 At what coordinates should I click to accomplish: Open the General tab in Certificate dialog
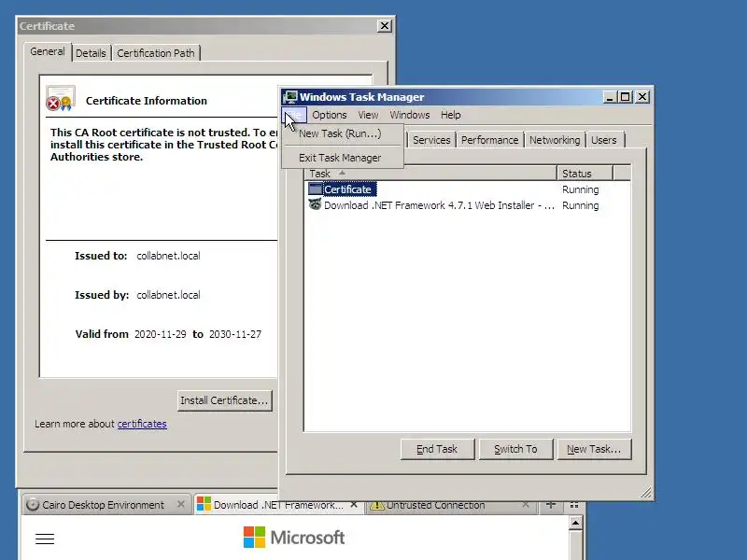(x=48, y=51)
